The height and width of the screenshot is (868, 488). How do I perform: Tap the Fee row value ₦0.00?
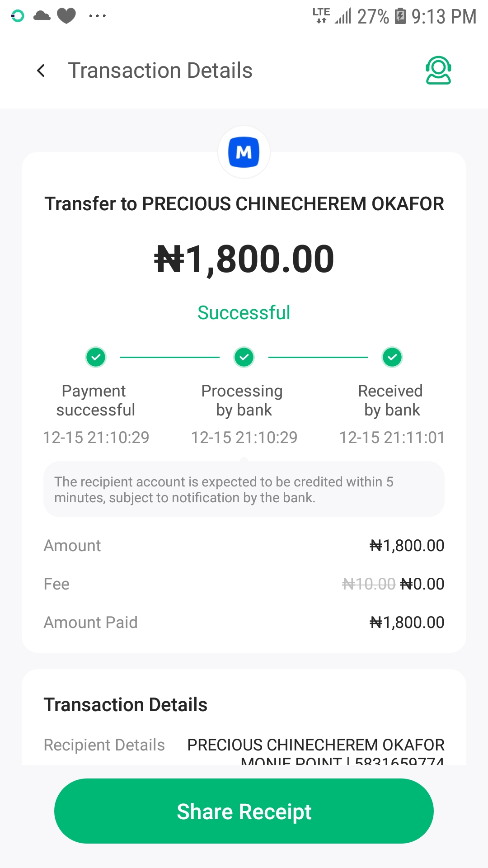pyautogui.click(x=422, y=584)
